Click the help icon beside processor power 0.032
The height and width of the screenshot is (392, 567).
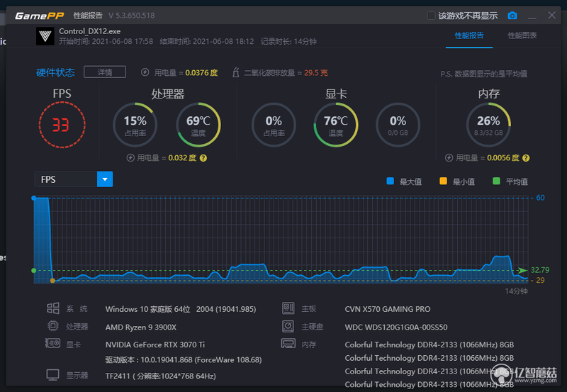[203, 158]
